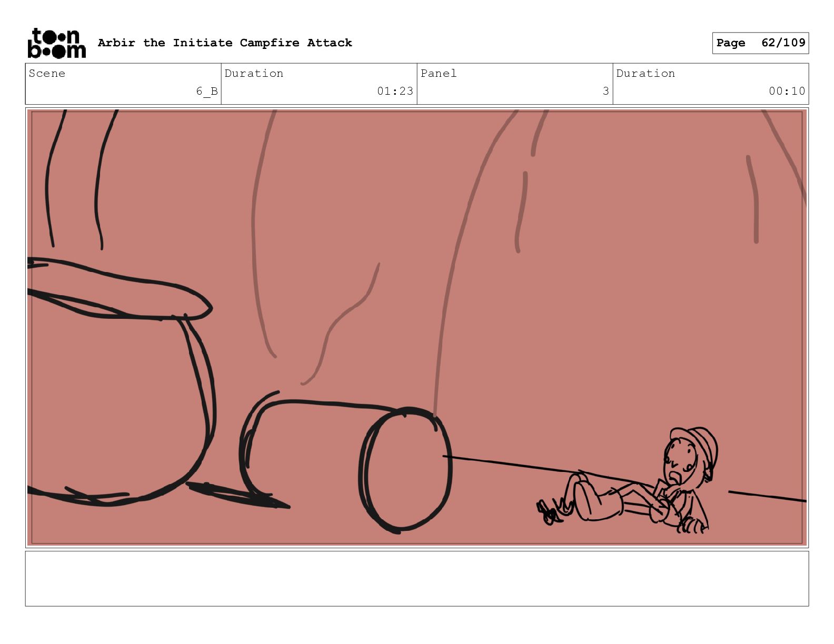Select the title 'Arbir the Initiate Campfire Attack'
Screen dimensions: 834x644
225,43
